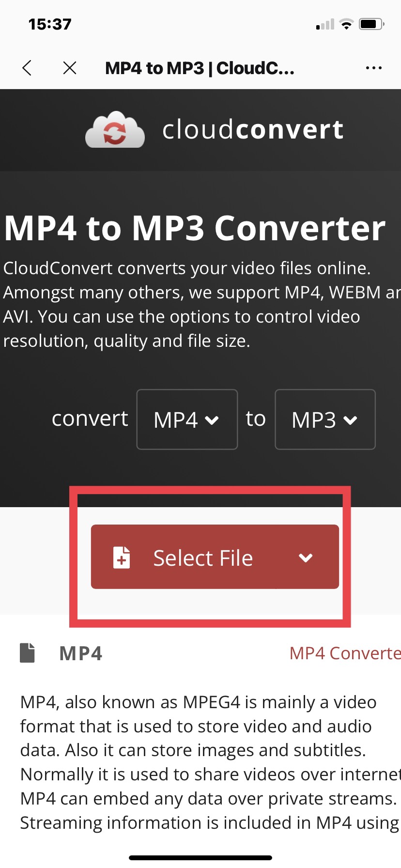Tap the browser back arrow

click(27, 68)
